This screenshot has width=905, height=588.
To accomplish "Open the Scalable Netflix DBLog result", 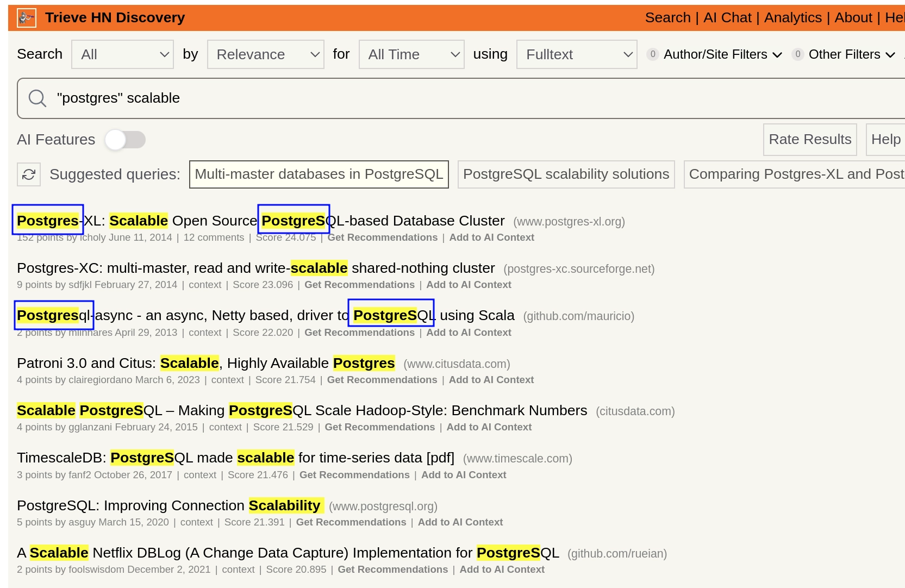I will (x=288, y=553).
